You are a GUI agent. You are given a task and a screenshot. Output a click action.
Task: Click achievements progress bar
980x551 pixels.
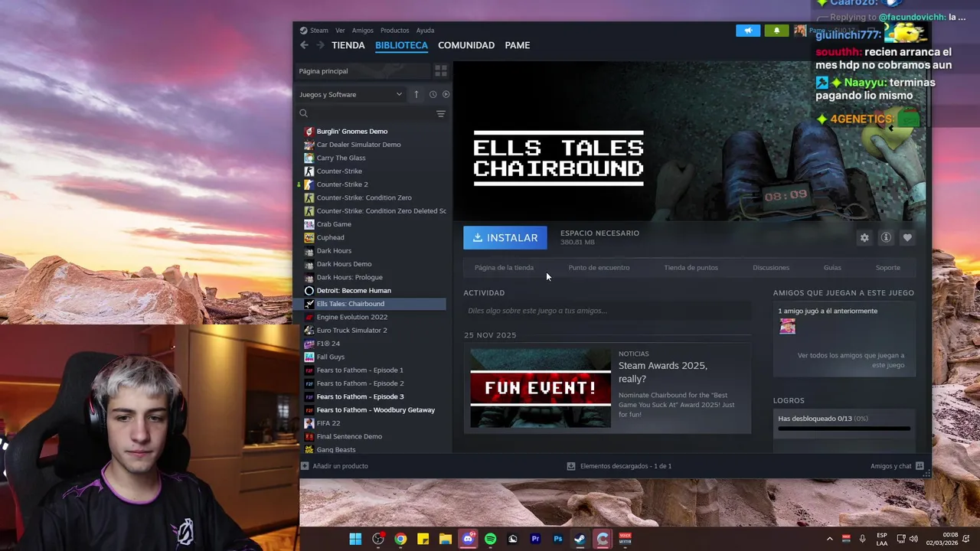point(844,429)
